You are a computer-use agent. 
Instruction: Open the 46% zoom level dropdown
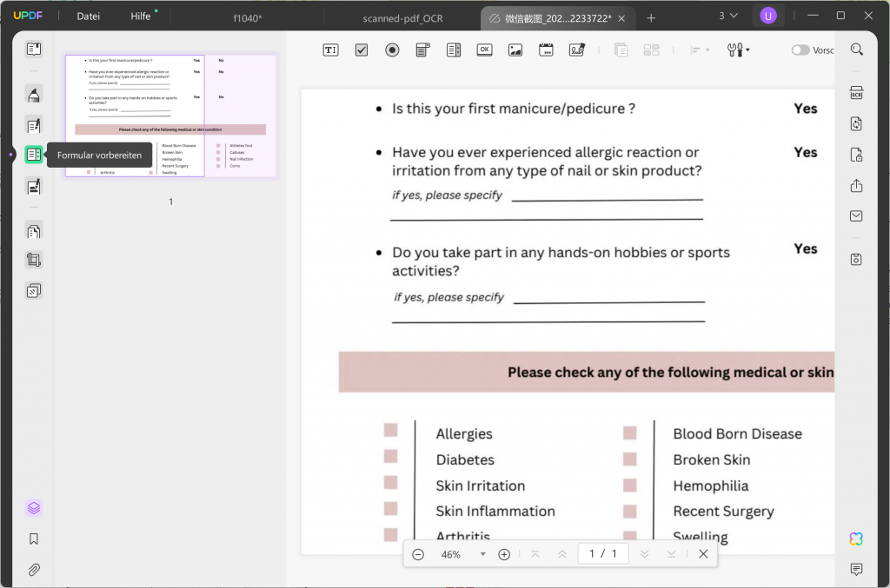pyautogui.click(x=483, y=554)
